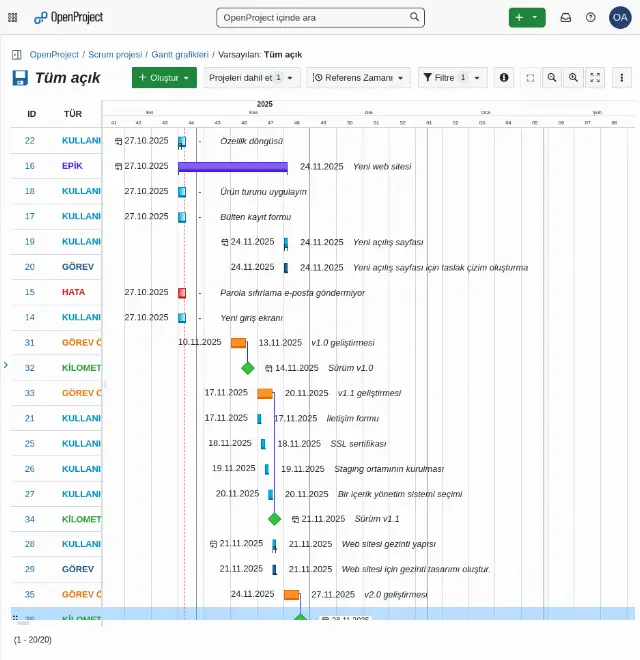
Task: Select the purple Yeni web sitesi epic bar
Action: pyautogui.click(x=233, y=167)
